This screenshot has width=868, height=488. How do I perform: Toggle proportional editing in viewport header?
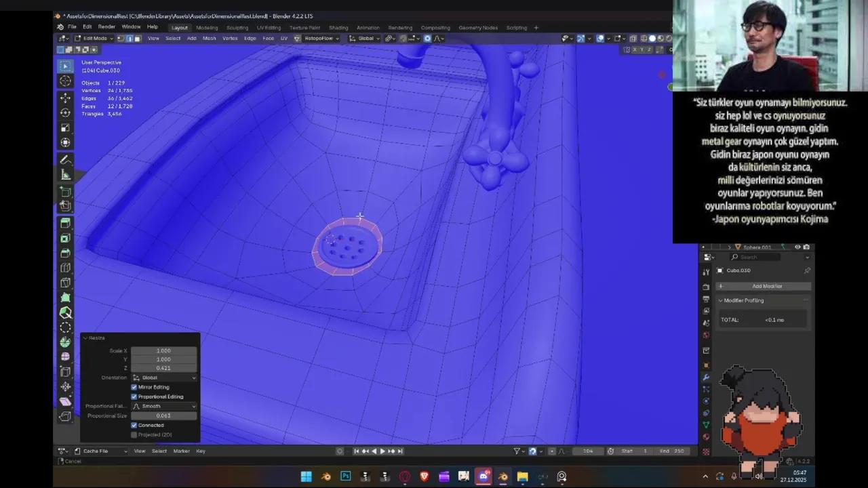(x=427, y=39)
